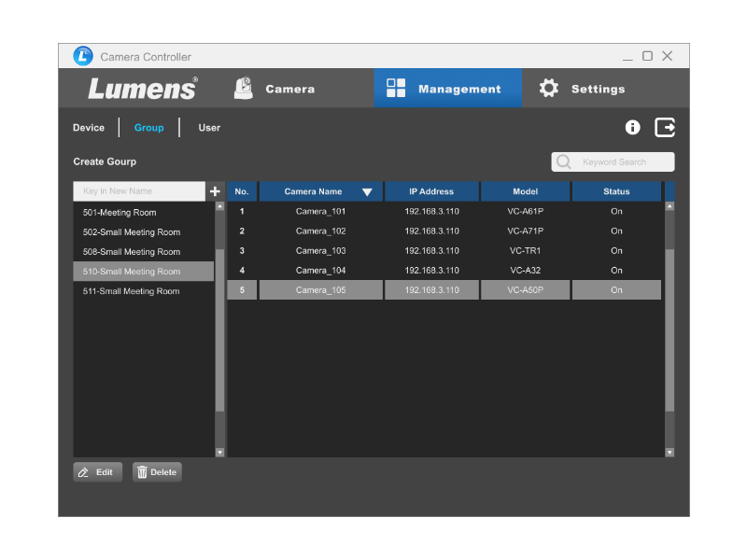This screenshot has height=560, width=747.
Task: Open Settings via the gear icon
Action: click(550, 88)
